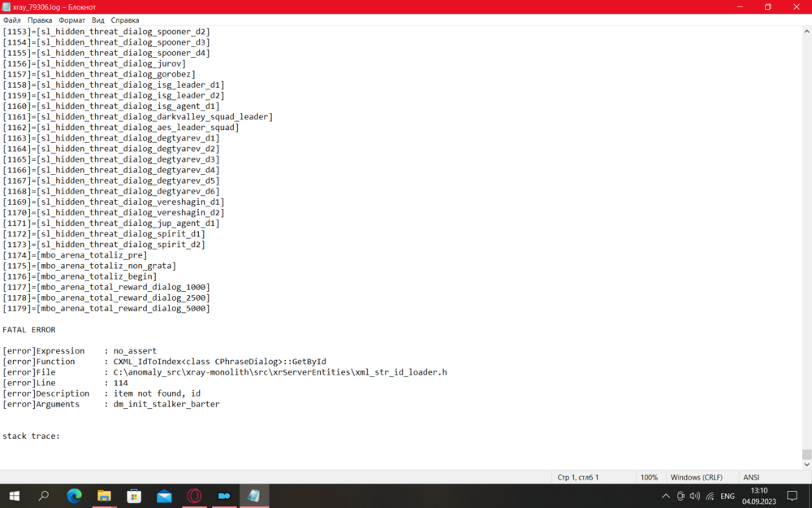The width and height of the screenshot is (812, 508).
Task: Click the argument dm_init_stalker_barter
Action: (166, 404)
